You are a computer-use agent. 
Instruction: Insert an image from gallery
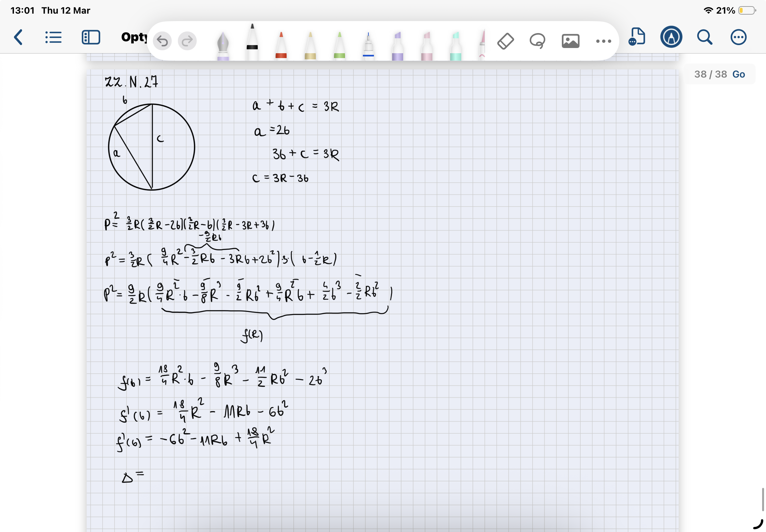(x=570, y=41)
